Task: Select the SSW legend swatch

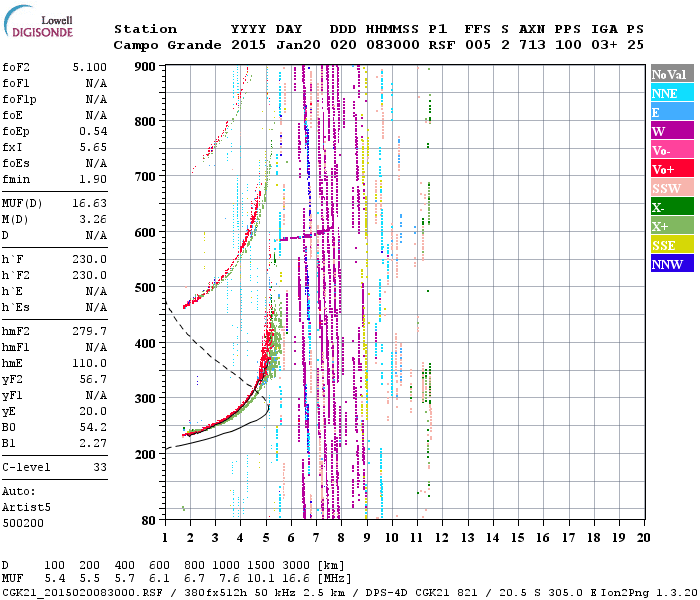Action: point(672,188)
